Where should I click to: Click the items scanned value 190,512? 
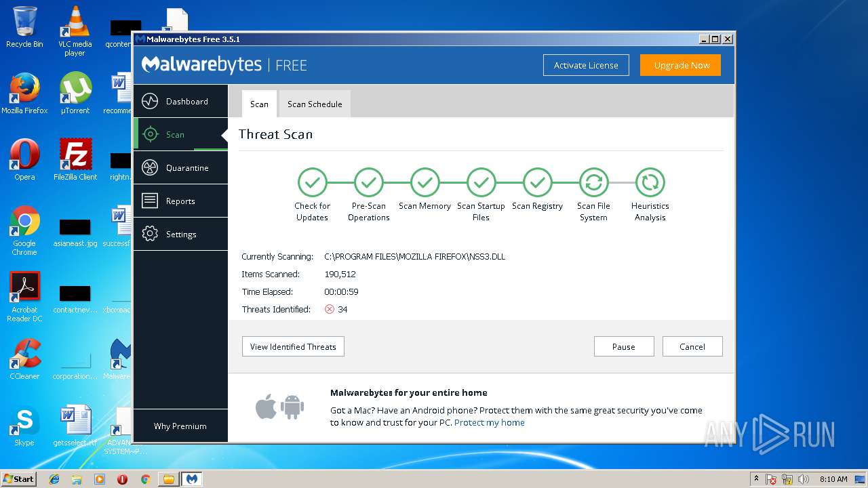[x=340, y=274]
